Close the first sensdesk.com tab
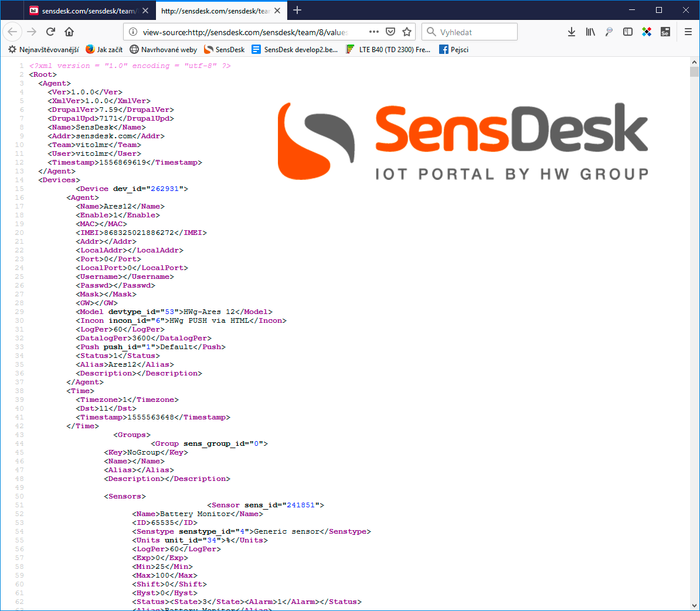 (x=145, y=11)
